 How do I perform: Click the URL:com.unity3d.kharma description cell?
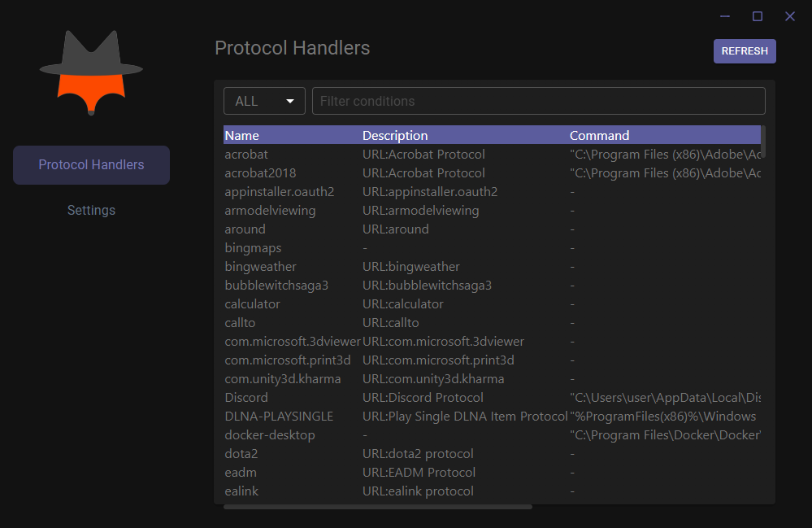coord(433,379)
